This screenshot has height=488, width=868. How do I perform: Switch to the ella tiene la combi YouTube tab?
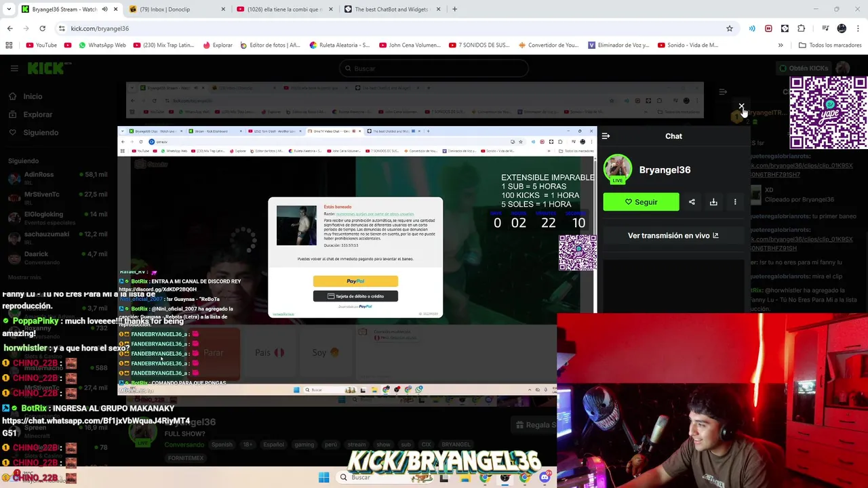[x=285, y=9]
